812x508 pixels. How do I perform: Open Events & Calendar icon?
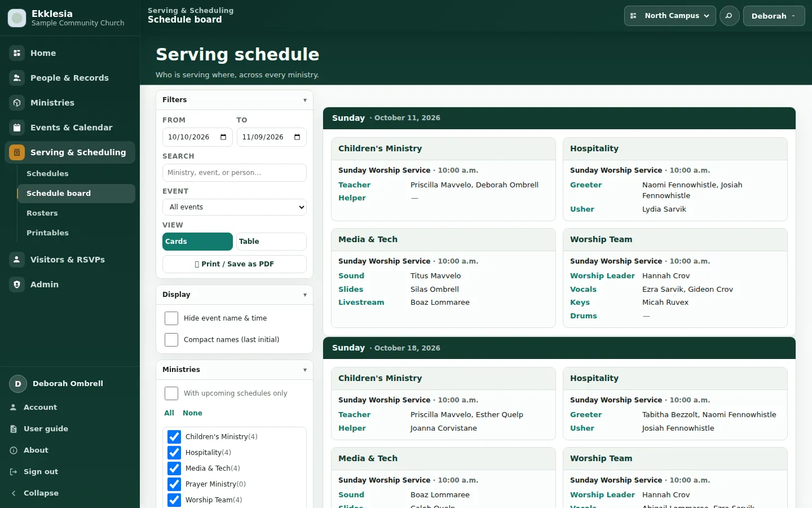coord(17,128)
